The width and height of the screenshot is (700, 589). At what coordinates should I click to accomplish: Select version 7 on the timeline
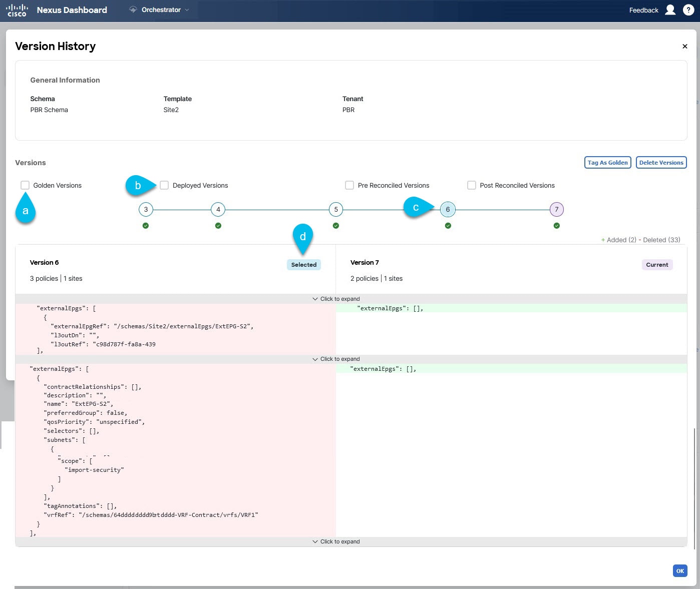[x=557, y=209]
